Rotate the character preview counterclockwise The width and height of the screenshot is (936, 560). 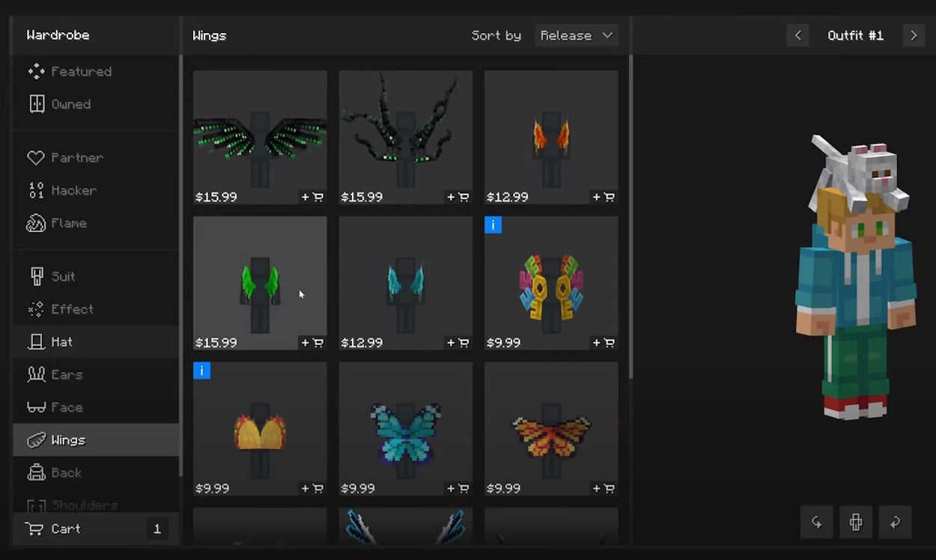tap(816, 522)
